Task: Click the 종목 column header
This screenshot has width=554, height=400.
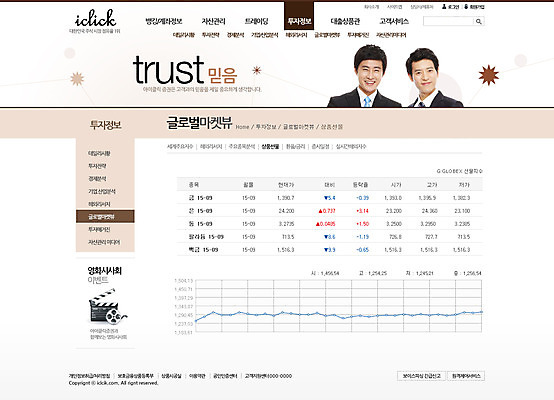Action: (194, 185)
